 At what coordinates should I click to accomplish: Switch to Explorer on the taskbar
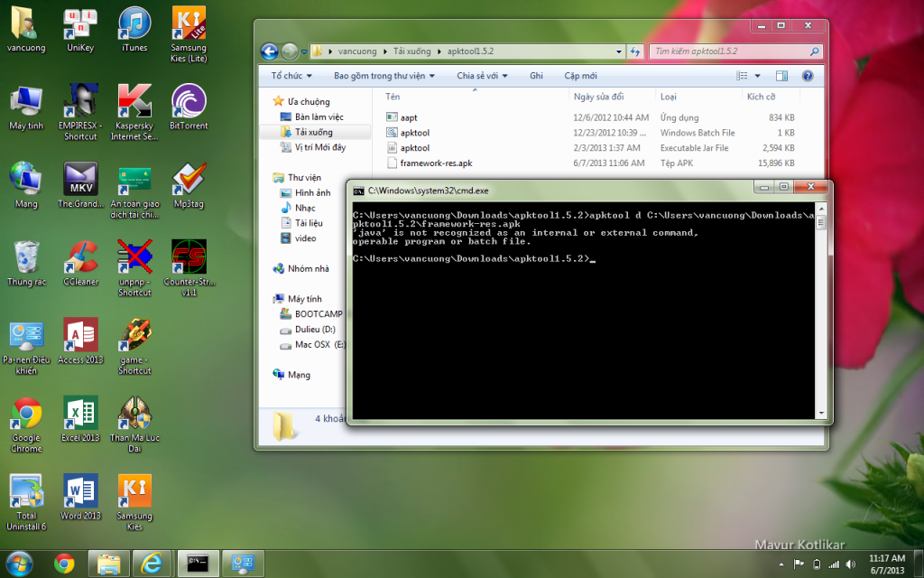[x=109, y=564]
